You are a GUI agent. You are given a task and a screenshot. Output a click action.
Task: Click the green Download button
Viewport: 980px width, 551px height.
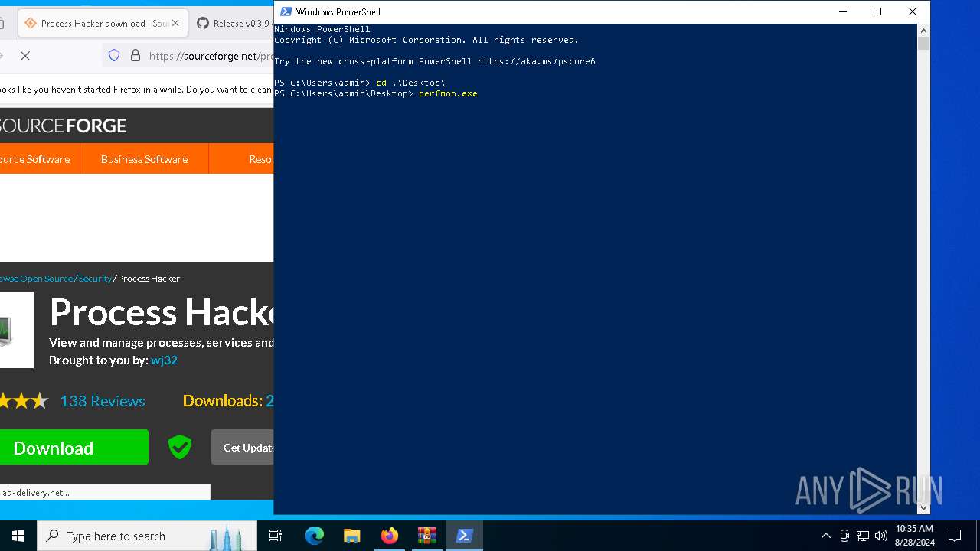tap(73, 448)
